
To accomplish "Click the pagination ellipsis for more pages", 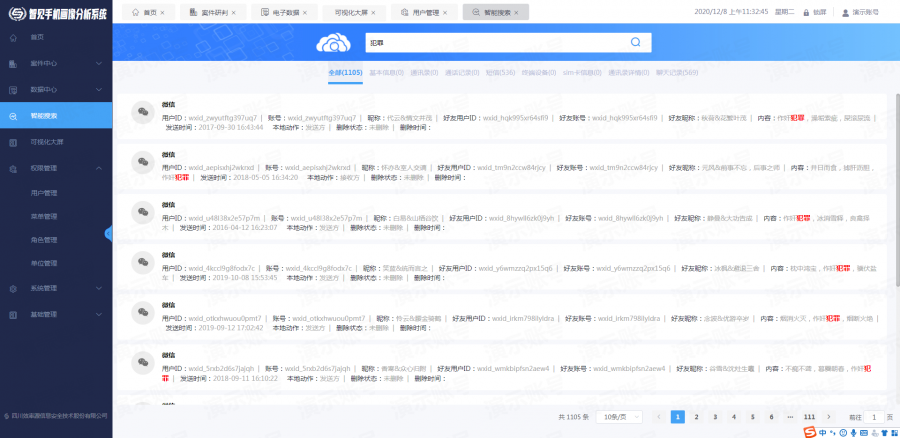I will [790, 417].
